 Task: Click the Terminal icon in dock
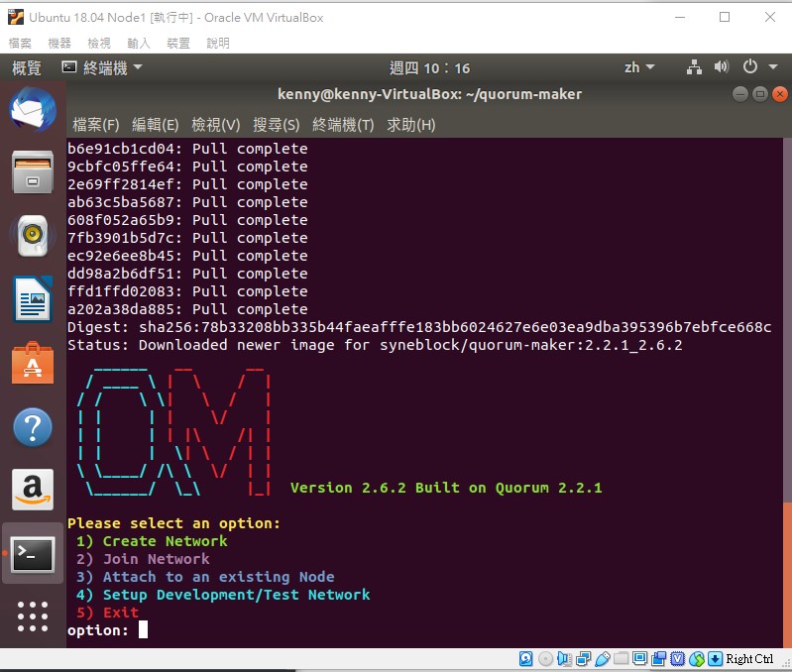click(33, 554)
